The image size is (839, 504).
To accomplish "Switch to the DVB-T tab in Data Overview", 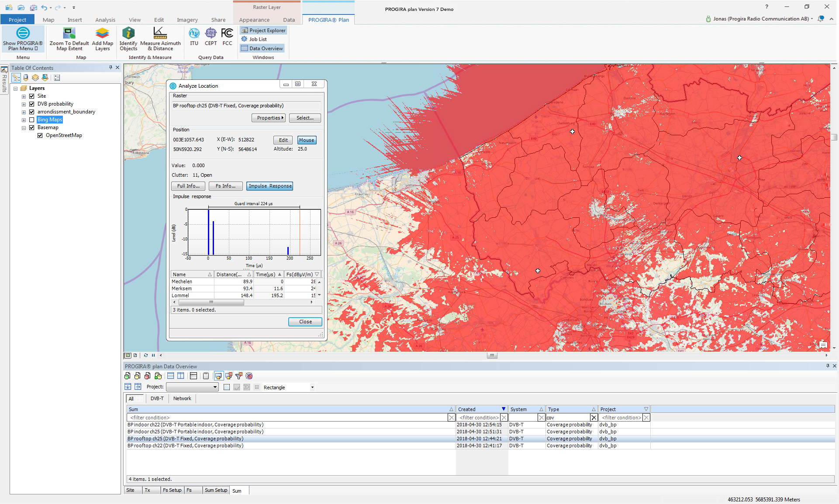I will click(x=157, y=398).
